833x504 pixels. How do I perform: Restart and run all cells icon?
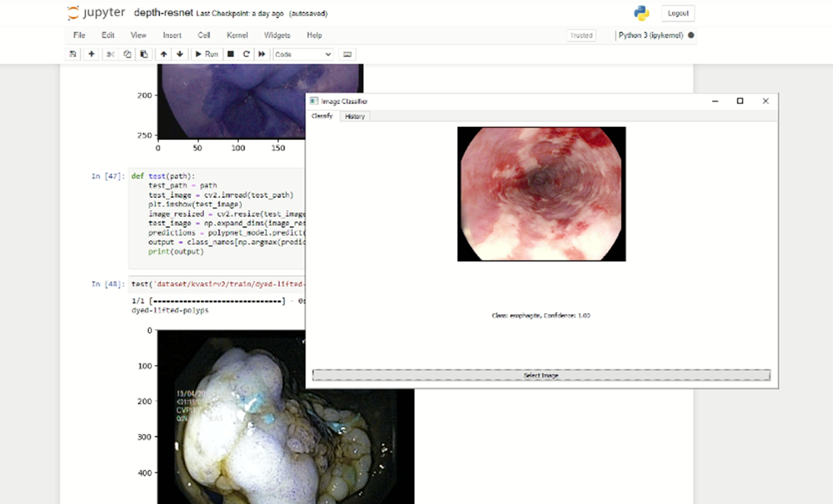tap(262, 54)
